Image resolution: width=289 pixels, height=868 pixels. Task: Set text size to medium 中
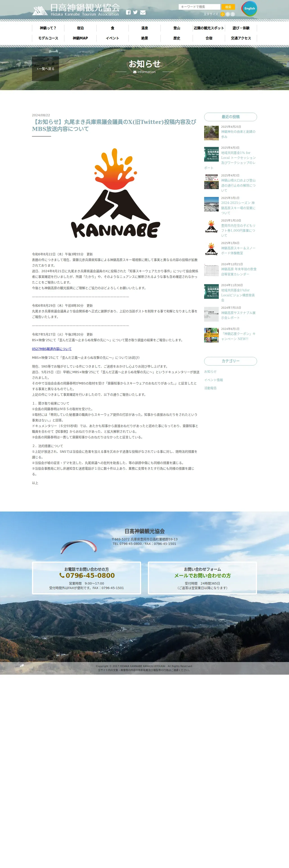(227, 14)
